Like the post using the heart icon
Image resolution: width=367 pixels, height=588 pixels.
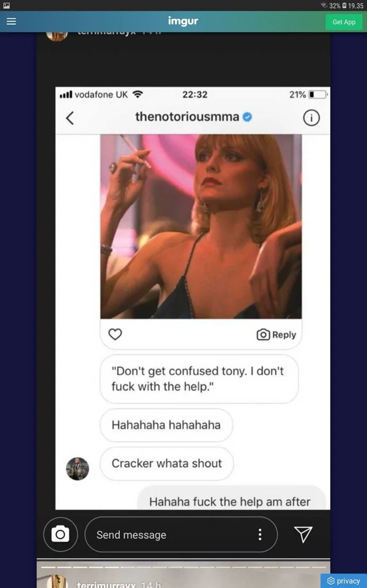(x=114, y=334)
